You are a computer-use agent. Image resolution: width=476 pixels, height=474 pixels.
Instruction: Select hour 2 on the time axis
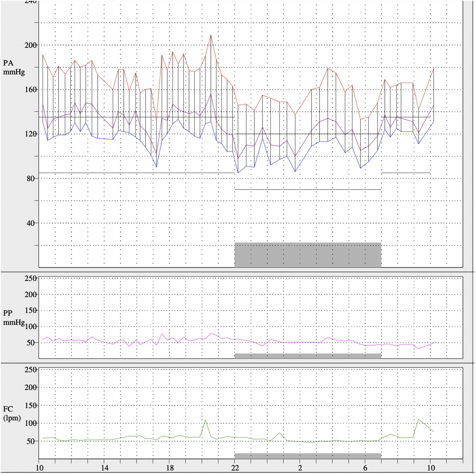point(300,467)
